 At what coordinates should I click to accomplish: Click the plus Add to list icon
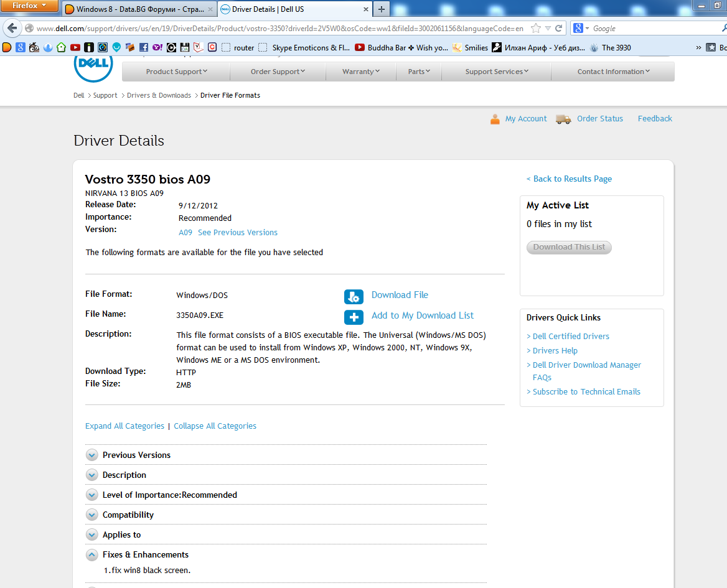click(354, 317)
